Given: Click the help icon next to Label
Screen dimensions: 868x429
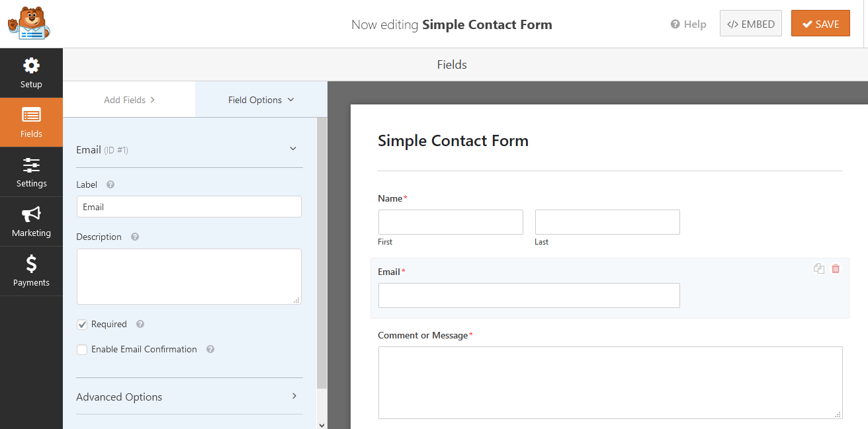Looking at the screenshot, I should [x=110, y=185].
